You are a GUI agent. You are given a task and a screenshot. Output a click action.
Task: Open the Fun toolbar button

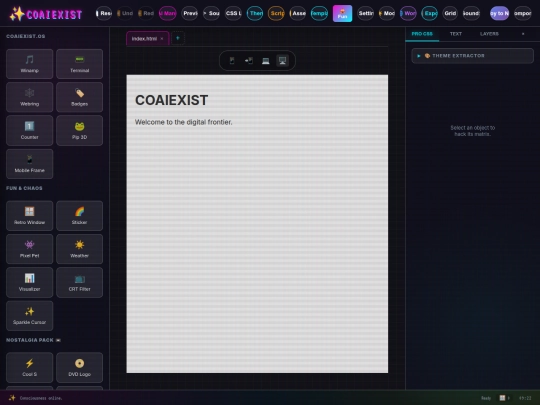point(342,13)
